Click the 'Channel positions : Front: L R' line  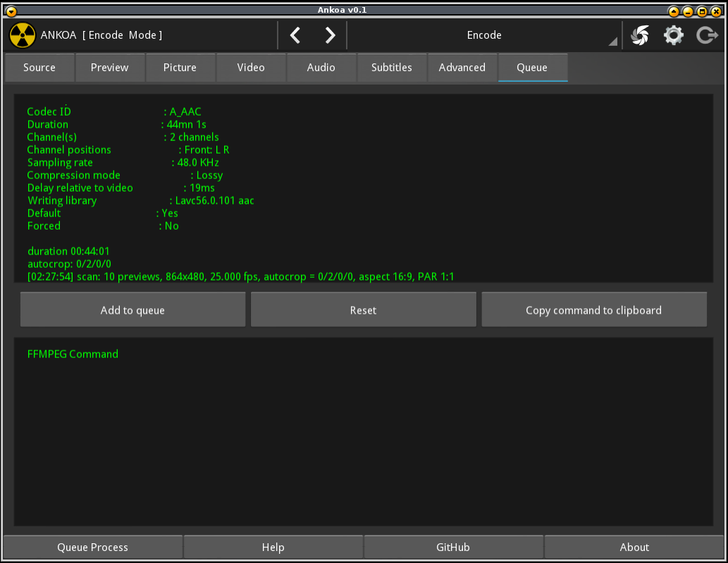point(128,150)
